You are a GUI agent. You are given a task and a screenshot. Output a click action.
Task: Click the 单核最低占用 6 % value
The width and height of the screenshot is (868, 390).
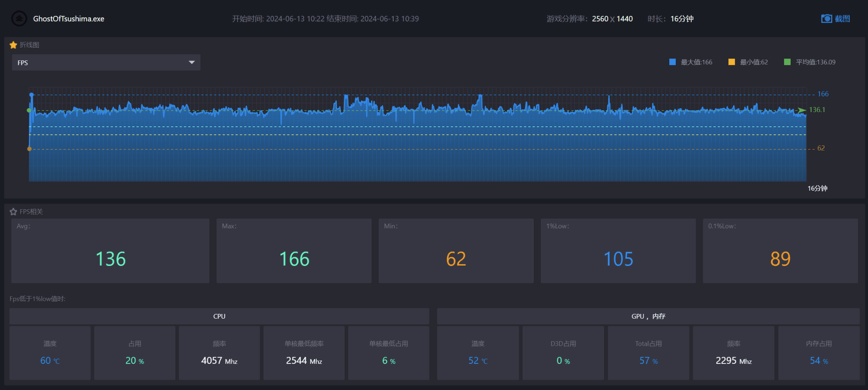(x=388, y=361)
